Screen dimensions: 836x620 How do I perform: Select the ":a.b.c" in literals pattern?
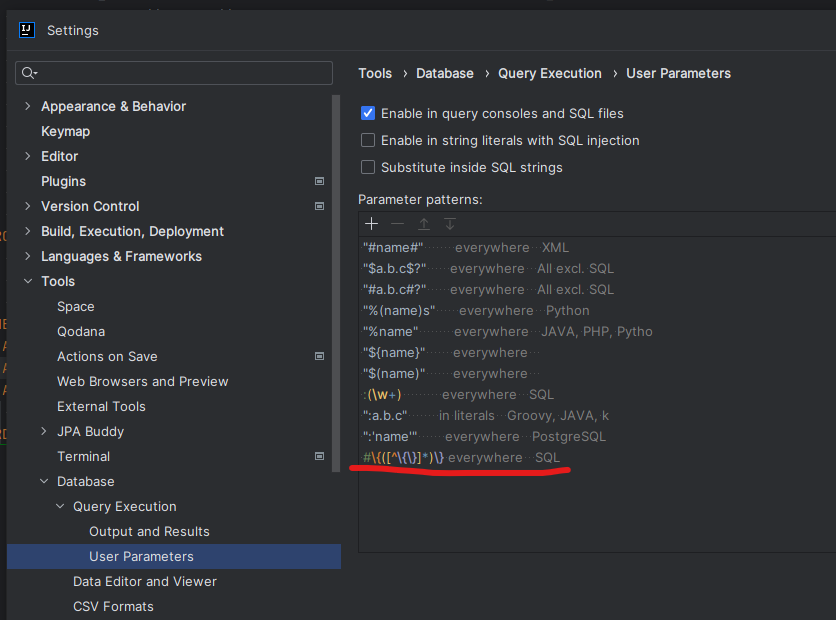pyautogui.click(x=597, y=416)
